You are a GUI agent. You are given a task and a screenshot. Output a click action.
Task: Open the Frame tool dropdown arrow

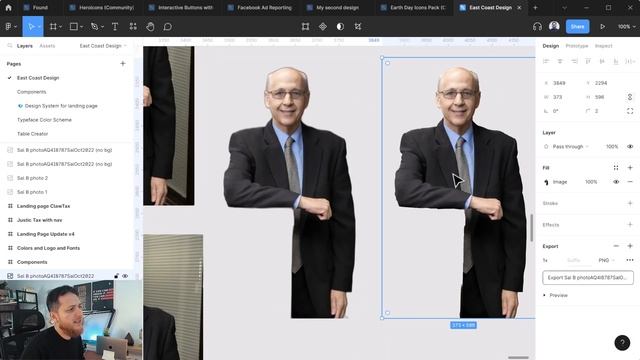(x=61, y=27)
